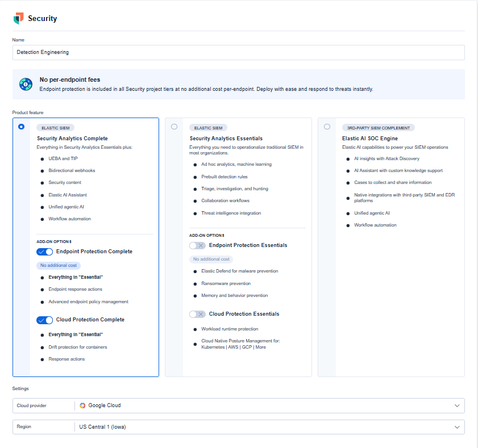Click Threat intelligence integration list item

231,213
